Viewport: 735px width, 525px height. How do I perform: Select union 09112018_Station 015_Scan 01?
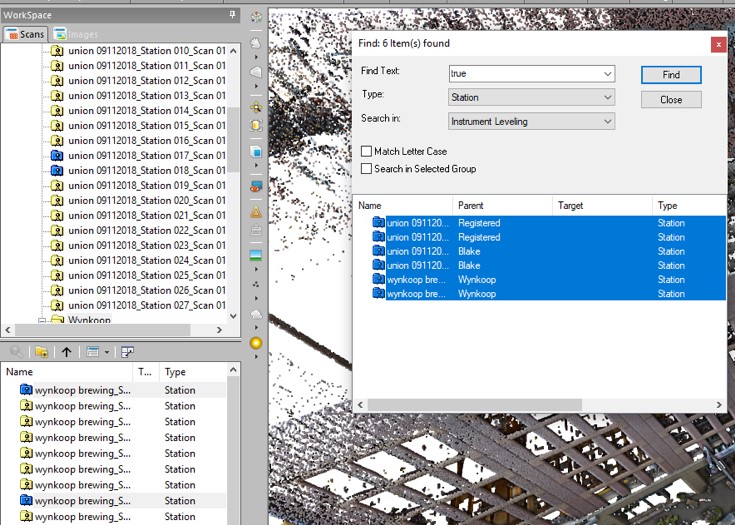tap(147, 125)
